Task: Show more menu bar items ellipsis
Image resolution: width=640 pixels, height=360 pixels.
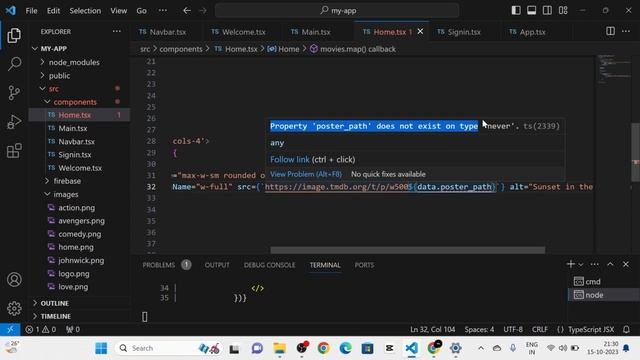Action: [163, 11]
